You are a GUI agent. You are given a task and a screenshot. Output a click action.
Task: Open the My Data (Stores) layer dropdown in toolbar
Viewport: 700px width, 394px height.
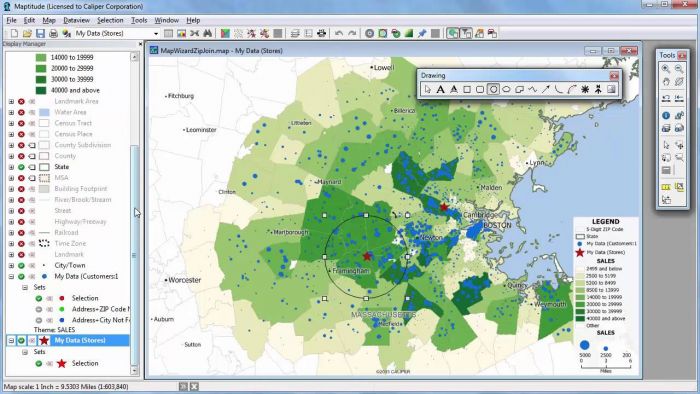click(156, 33)
